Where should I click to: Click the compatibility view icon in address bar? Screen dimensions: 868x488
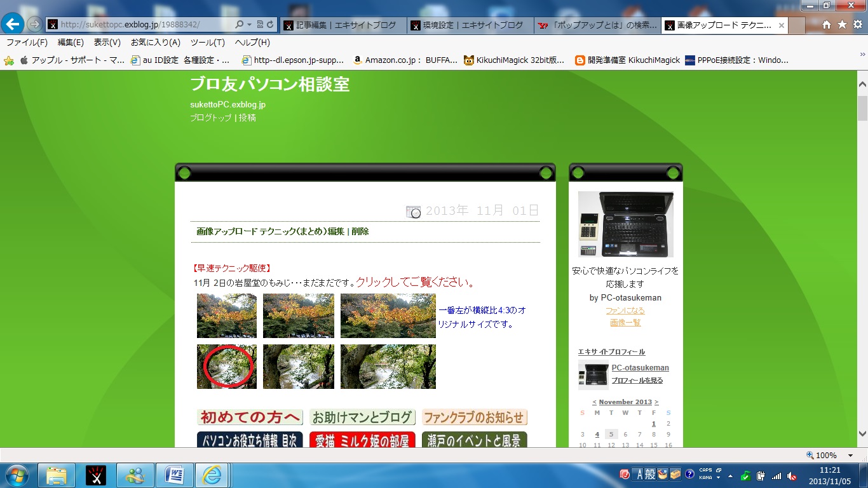pyautogui.click(x=260, y=24)
